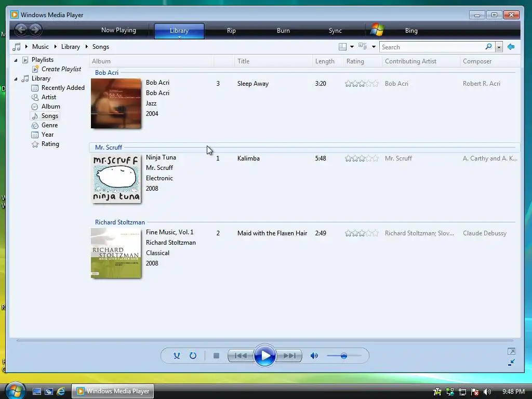Sort by the Length column header
The image size is (532, 399).
327,61
